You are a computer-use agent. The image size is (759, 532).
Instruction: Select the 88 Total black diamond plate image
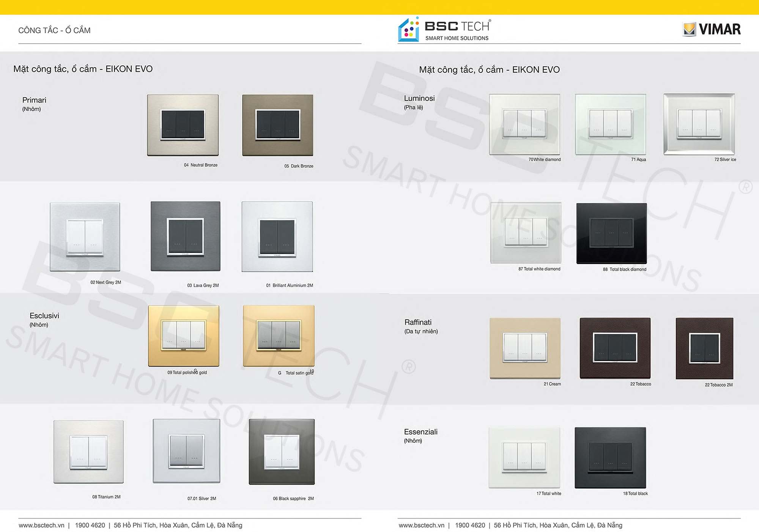point(612,233)
